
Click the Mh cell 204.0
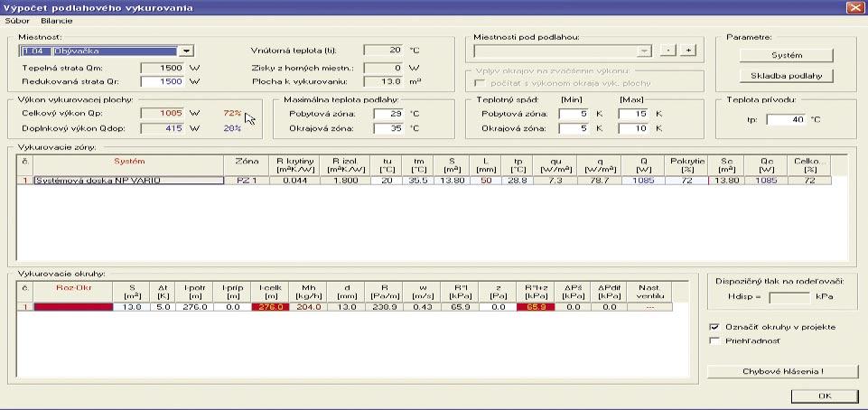click(x=308, y=306)
